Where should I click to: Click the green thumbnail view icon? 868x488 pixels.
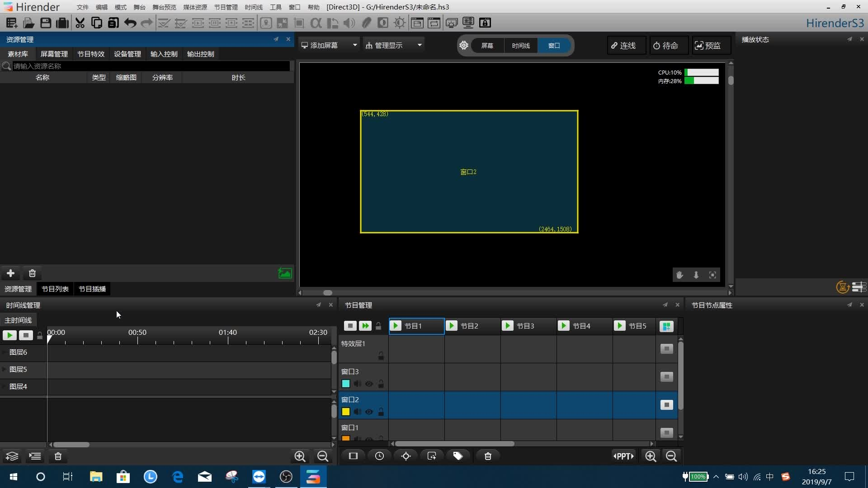tap(285, 273)
